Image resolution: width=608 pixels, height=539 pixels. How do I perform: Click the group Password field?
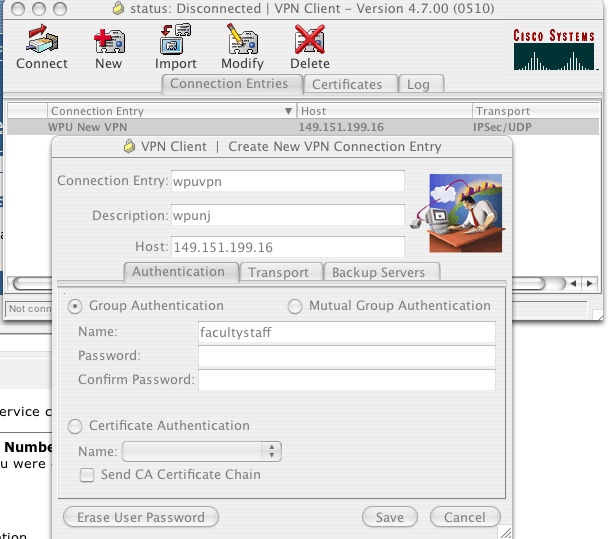[x=347, y=356]
